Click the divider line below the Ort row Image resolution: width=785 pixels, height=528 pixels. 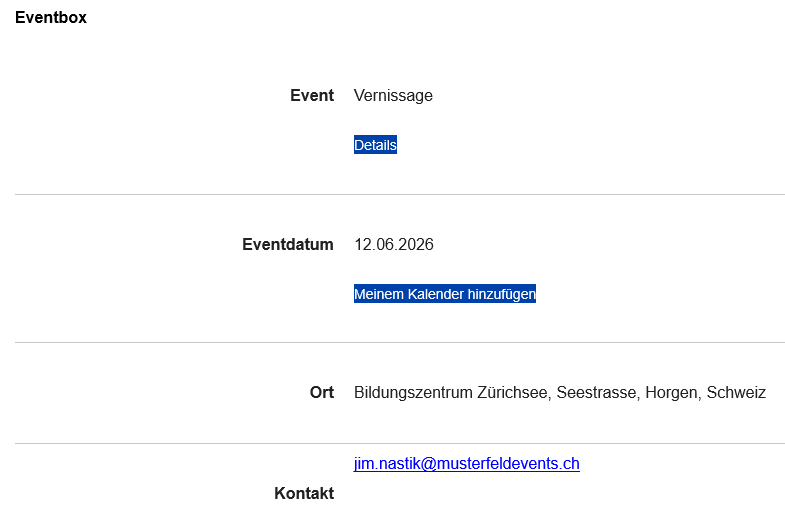[x=400, y=443]
